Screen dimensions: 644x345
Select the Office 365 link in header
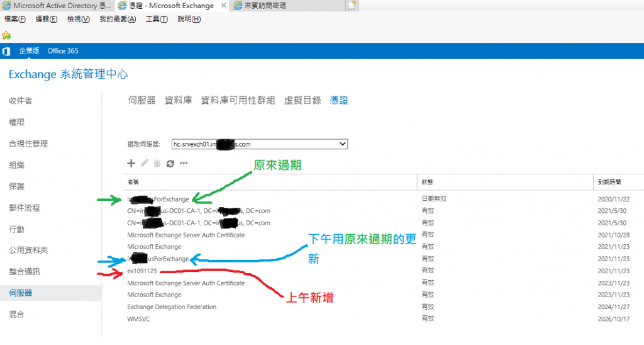coord(63,50)
